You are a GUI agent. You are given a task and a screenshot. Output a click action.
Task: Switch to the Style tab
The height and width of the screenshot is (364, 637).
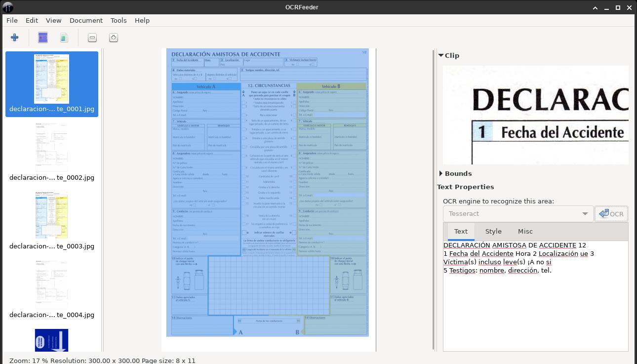pyautogui.click(x=493, y=231)
